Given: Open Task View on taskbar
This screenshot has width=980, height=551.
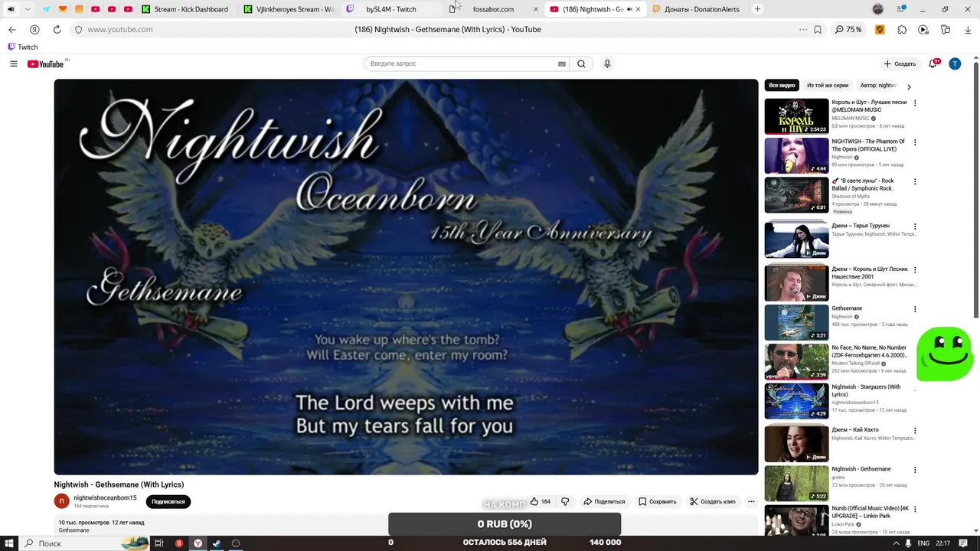Looking at the screenshot, I should (x=159, y=543).
